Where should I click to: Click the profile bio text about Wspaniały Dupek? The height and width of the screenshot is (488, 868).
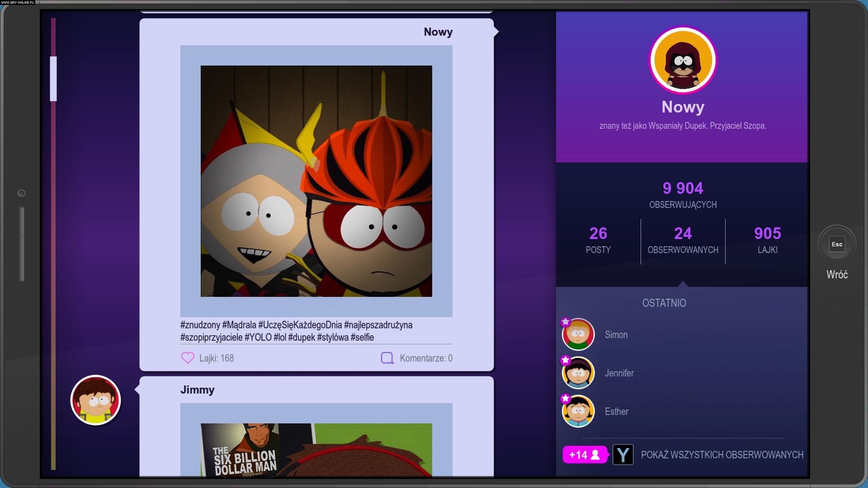click(683, 126)
